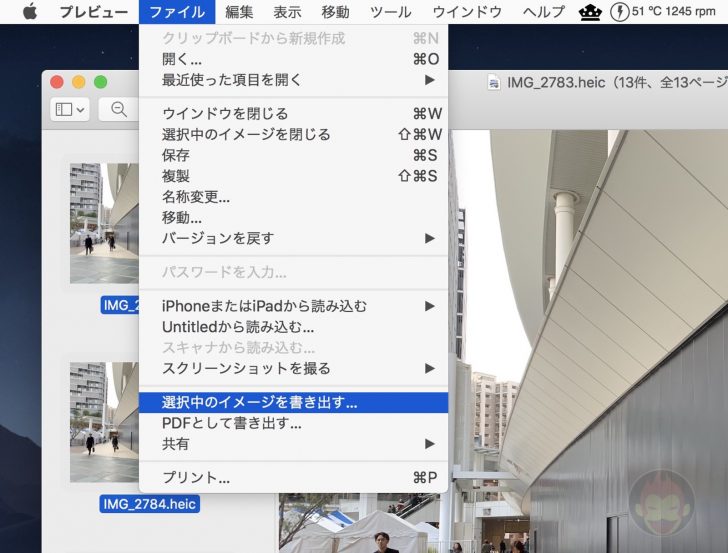Open the 表示 menu
Viewport: 728px width, 553px height.
[x=287, y=12]
